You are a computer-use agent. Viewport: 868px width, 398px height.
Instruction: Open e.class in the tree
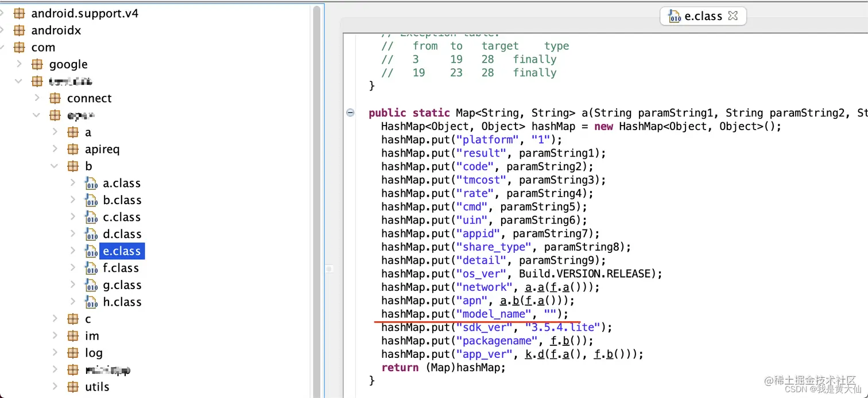pyautogui.click(x=122, y=251)
